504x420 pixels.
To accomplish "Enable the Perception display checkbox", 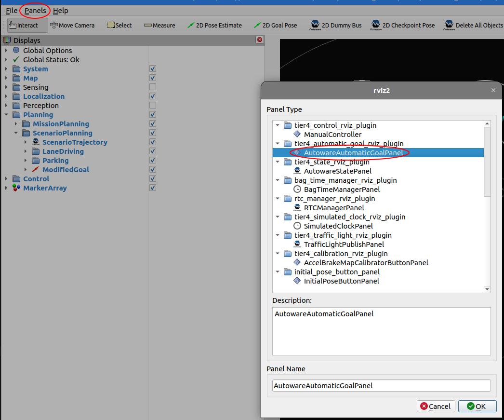I will (x=152, y=105).
